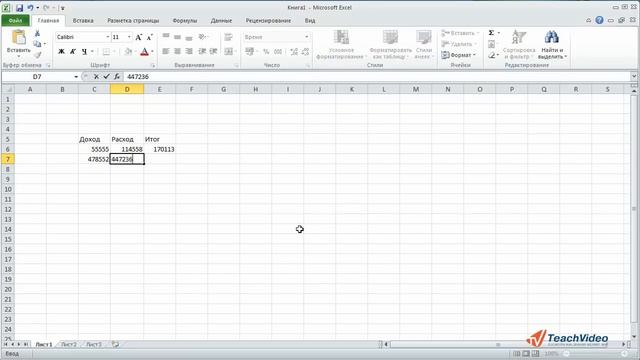
Task: Insert AutoSum with the sigma icon
Action: coord(491,33)
